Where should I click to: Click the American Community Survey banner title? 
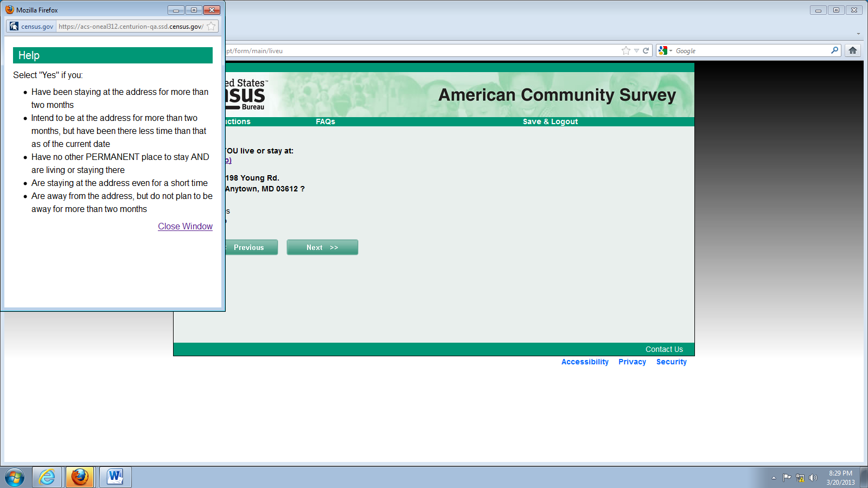[x=557, y=95]
